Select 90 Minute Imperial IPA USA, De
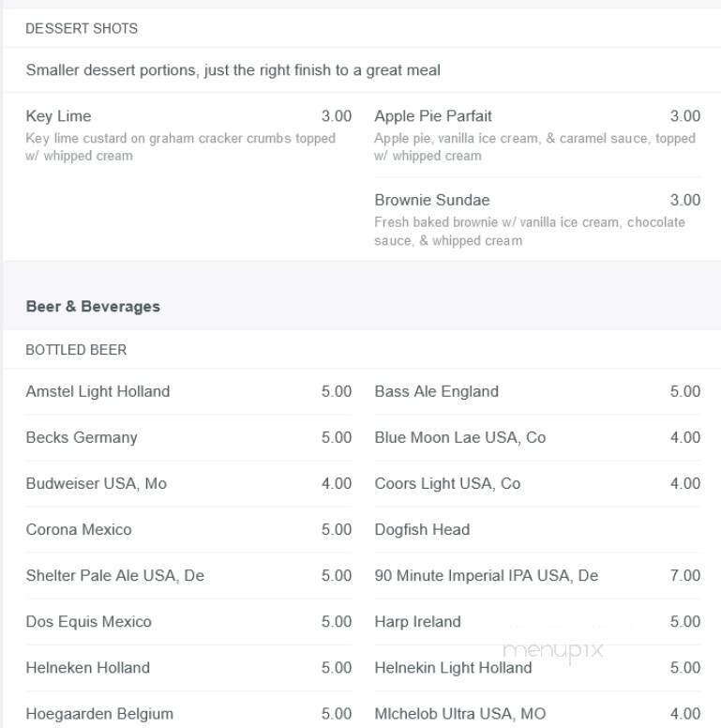The image size is (721, 728). (x=487, y=575)
